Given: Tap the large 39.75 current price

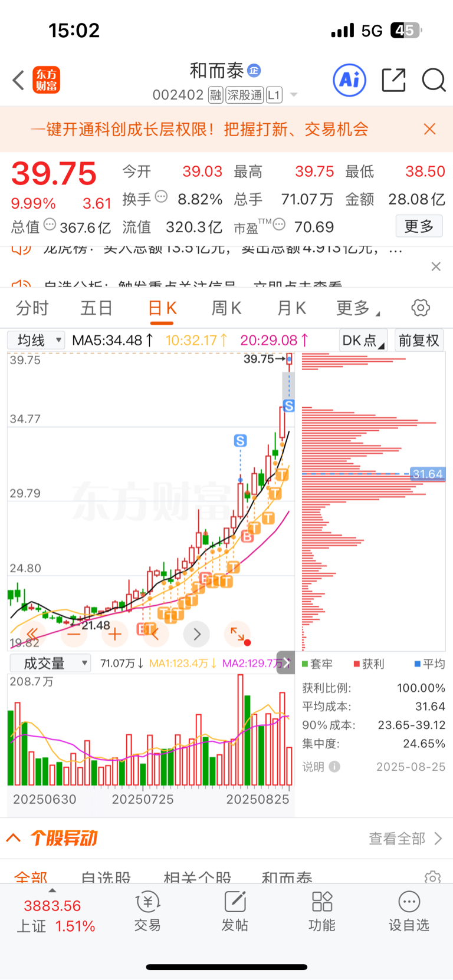Looking at the screenshot, I should point(54,173).
